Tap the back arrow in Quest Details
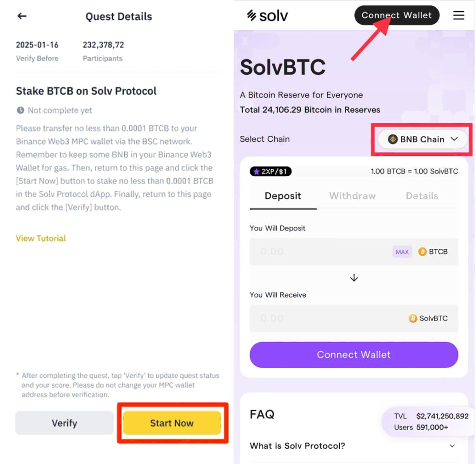The height and width of the screenshot is (464, 476). [22, 16]
